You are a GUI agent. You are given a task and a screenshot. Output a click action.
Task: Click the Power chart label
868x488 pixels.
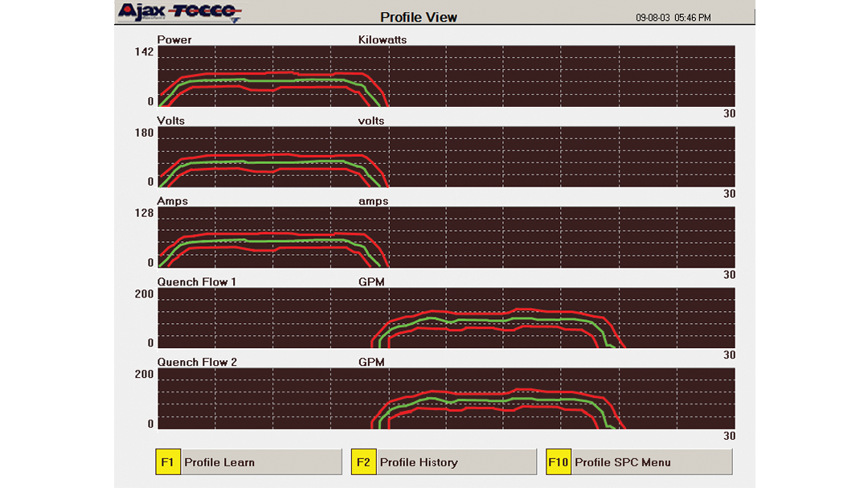pos(174,40)
